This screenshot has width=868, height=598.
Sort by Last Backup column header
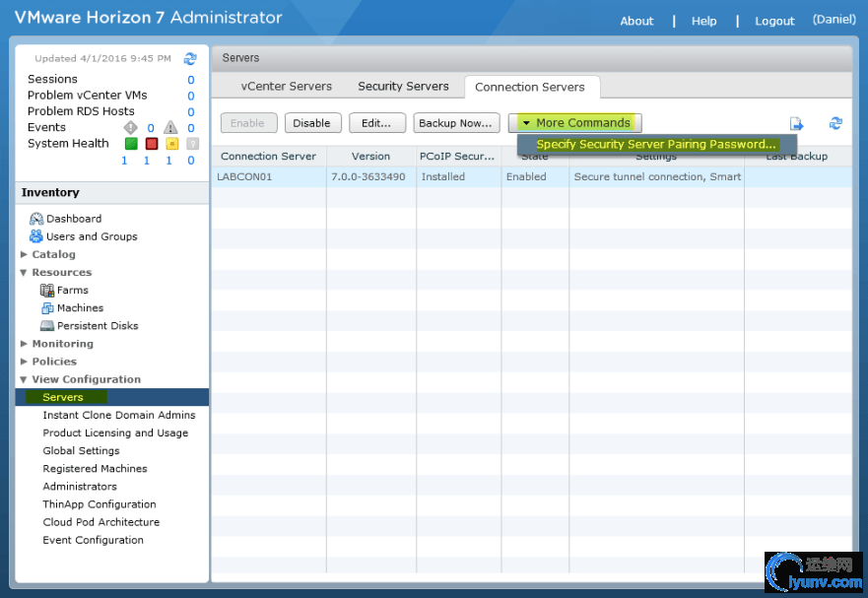(797, 156)
